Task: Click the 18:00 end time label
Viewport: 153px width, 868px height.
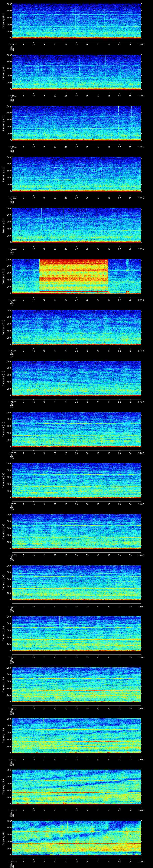Action: (x=141, y=198)
